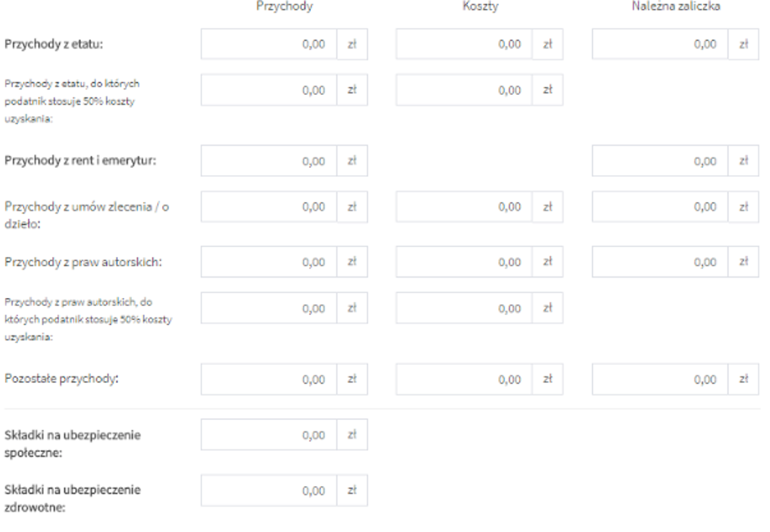Click Przychody field for umów zlecenia / o dzieło
770x532 pixels.
(x=268, y=207)
